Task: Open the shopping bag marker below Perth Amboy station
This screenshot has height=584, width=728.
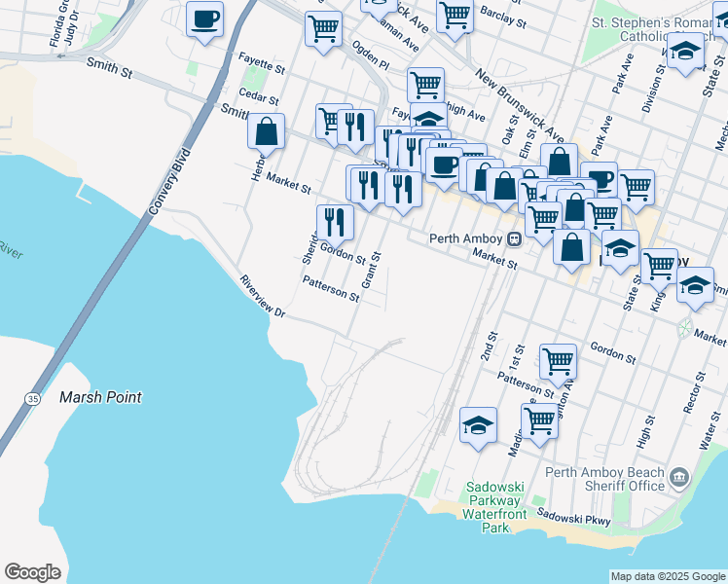Action: click(x=571, y=246)
